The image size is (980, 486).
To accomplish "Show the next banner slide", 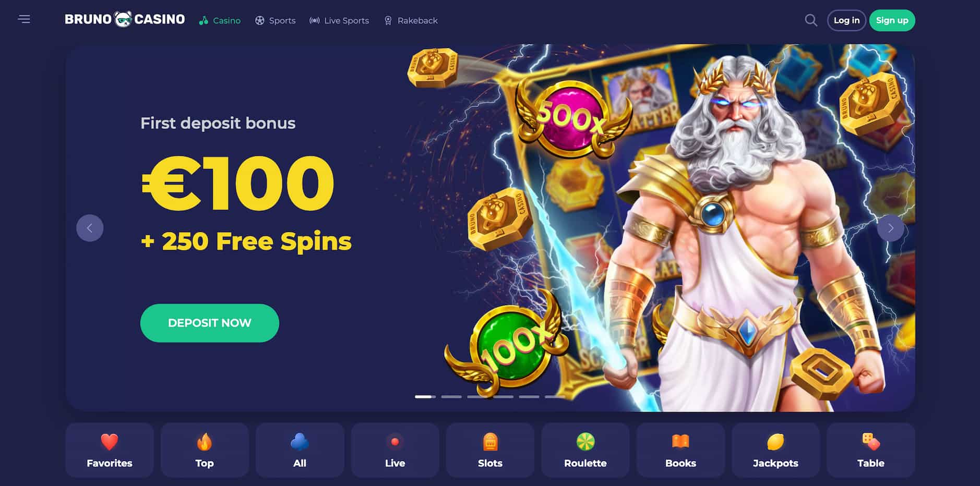I will pos(891,228).
